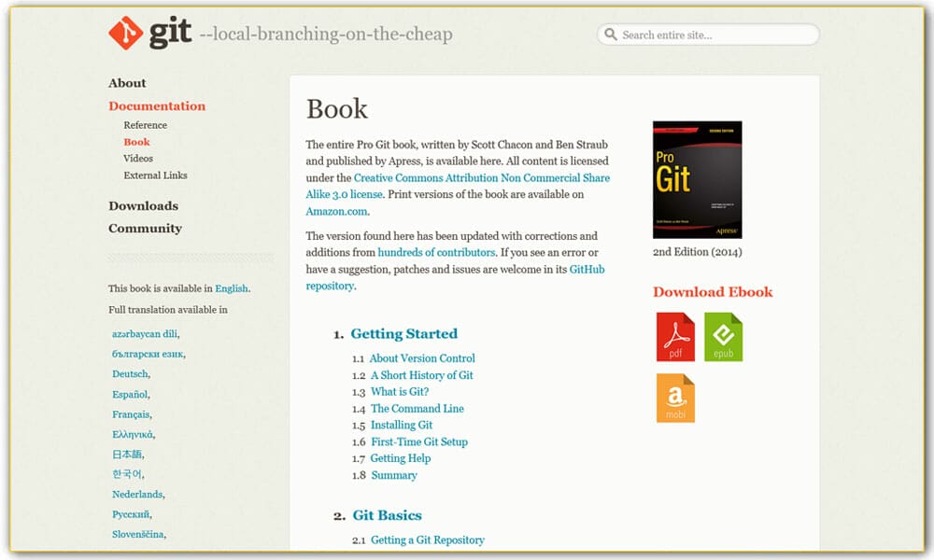934x560 pixels.
Task: Open the mobi ebook download icon
Action: [x=674, y=399]
